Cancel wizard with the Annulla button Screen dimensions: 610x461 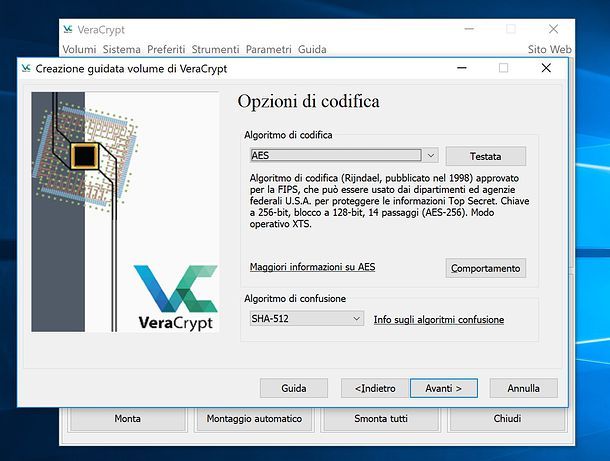click(524, 388)
